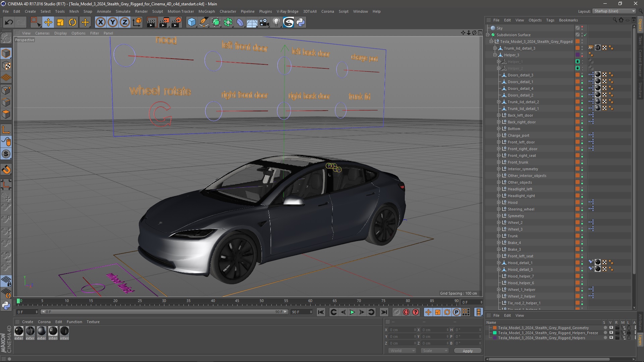Open viewport Cameras menu
The height and width of the screenshot is (362, 644).
[x=42, y=33]
